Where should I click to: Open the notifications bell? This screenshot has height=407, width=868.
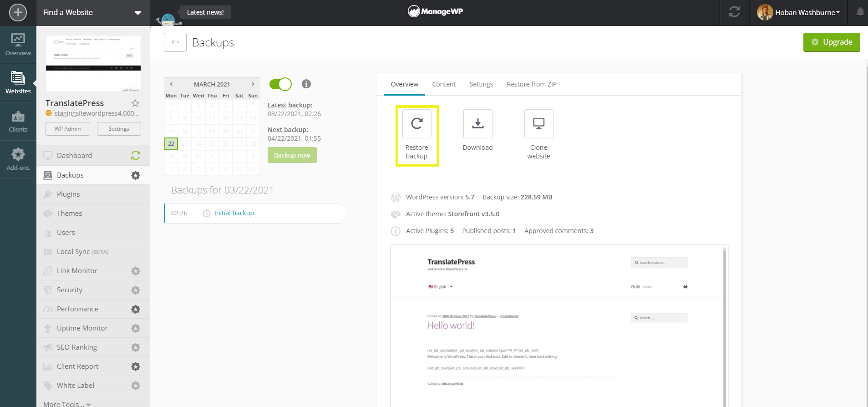[x=860, y=12]
